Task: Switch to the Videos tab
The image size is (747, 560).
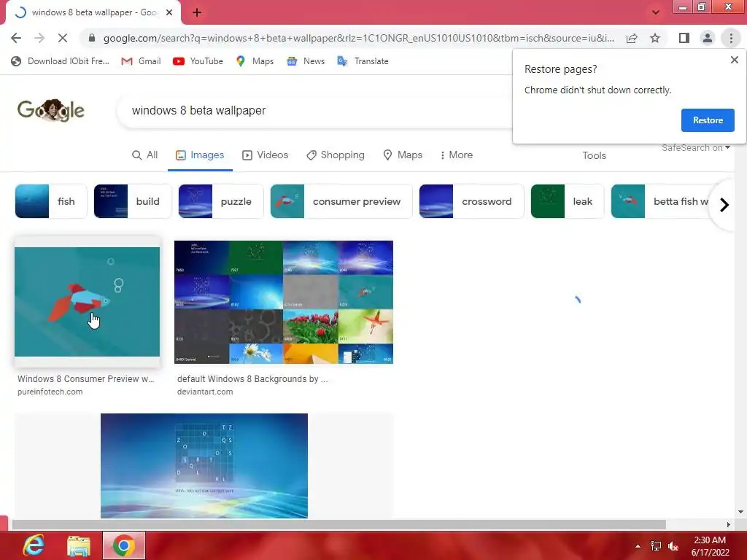Action: coord(266,155)
